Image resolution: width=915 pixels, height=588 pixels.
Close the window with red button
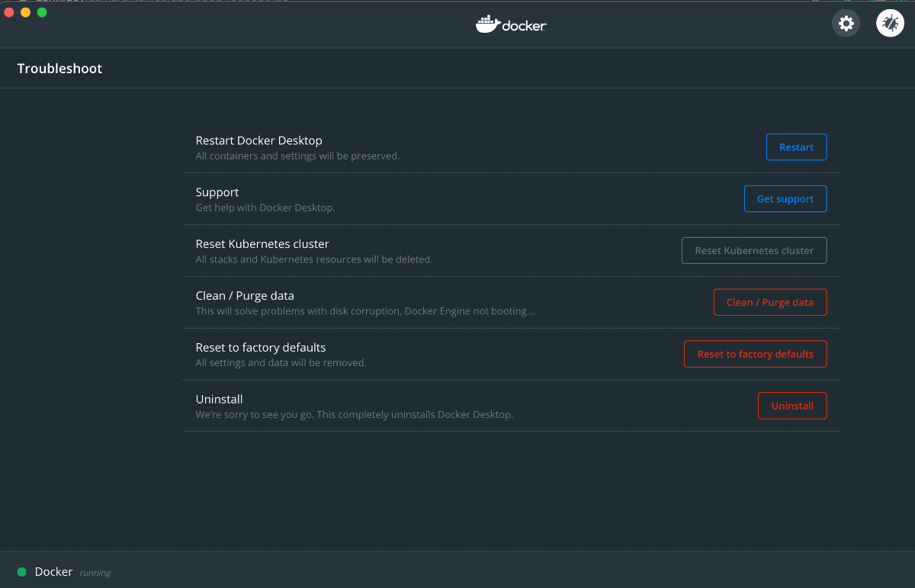click(9, 12)
